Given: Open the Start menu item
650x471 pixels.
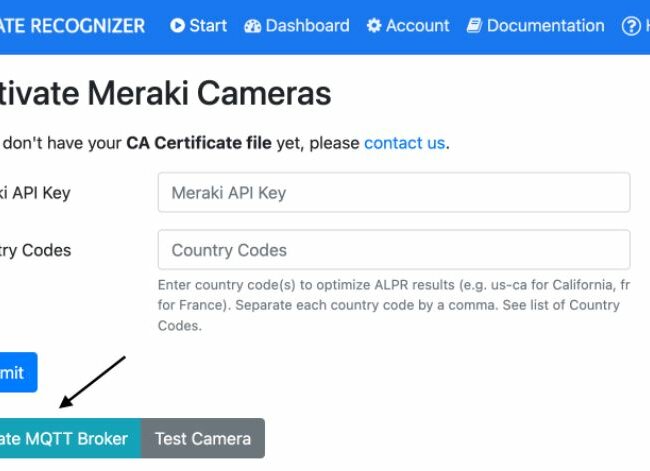Looking at the screenshot, I should point(199,26).
